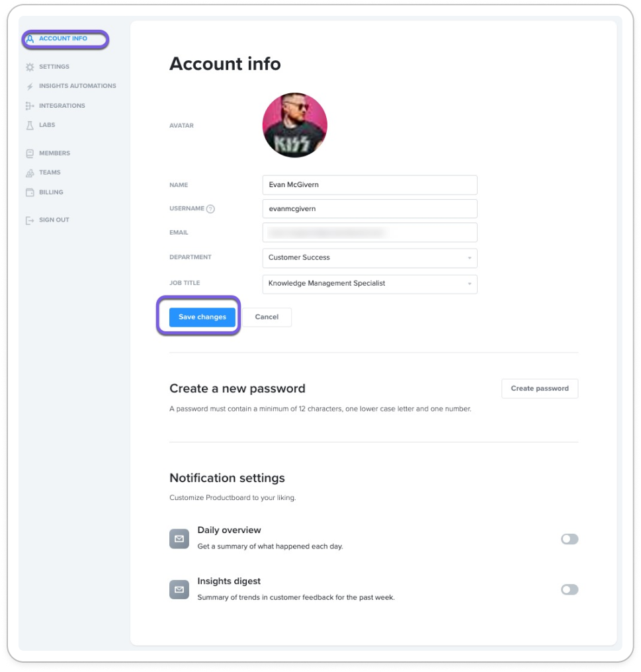Image resolution: width=641 pixels, height=672 pixels.
Task: Click the Integrations icon in sidebar
Action: coord(30,106)
